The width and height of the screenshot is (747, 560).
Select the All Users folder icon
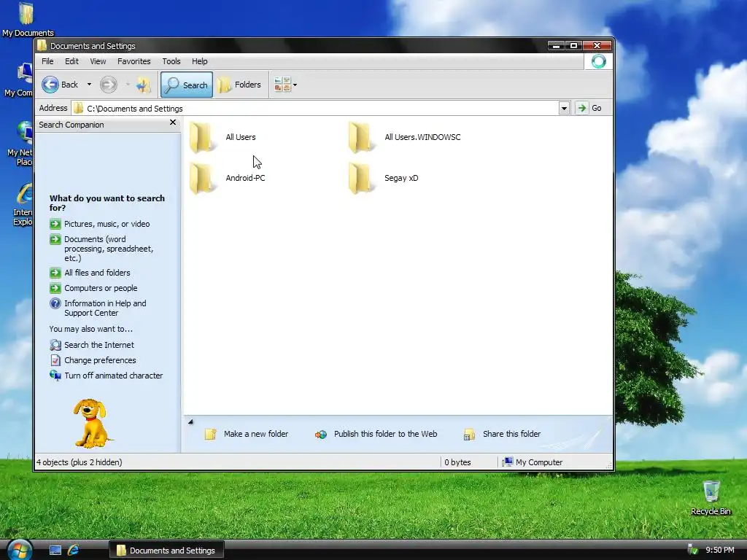coord(202,137)
